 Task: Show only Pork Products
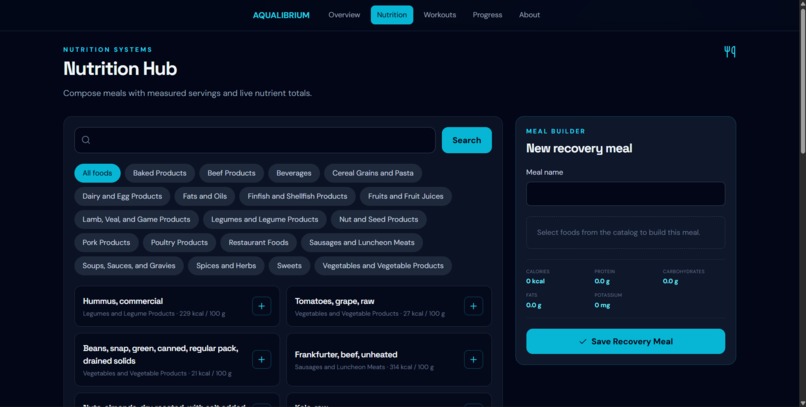pyautogui.click(x=106, y=243)
